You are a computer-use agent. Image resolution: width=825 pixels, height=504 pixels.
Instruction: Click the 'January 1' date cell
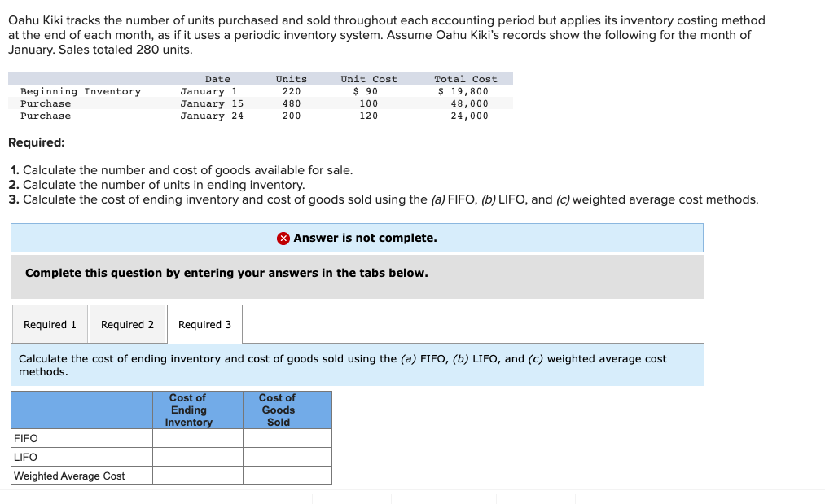[208, 91]
